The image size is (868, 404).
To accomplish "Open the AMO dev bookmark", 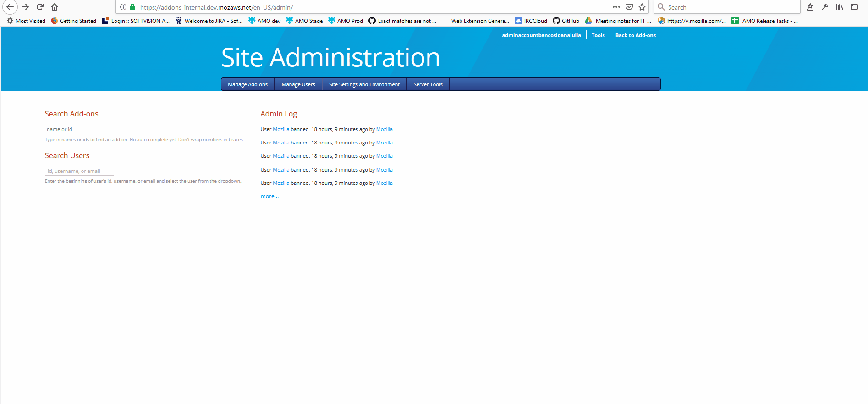I will coord(264,21).
